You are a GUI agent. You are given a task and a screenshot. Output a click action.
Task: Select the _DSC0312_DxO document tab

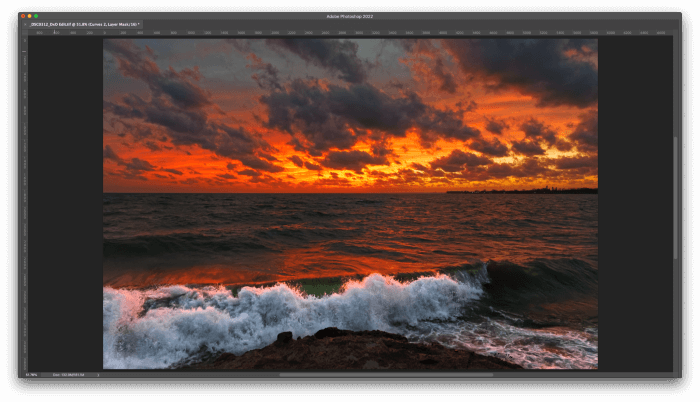pos(84,25)
